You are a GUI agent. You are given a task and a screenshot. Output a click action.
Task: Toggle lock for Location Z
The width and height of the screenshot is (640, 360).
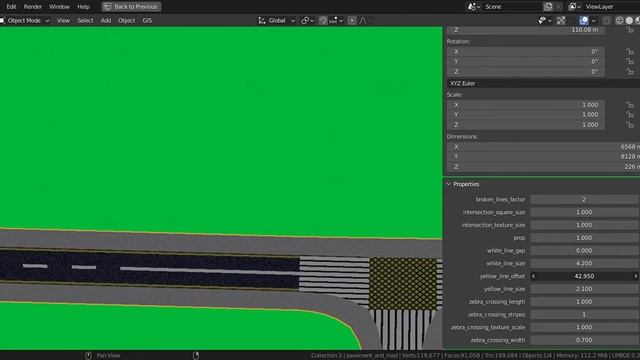click(x=630, y=30)
